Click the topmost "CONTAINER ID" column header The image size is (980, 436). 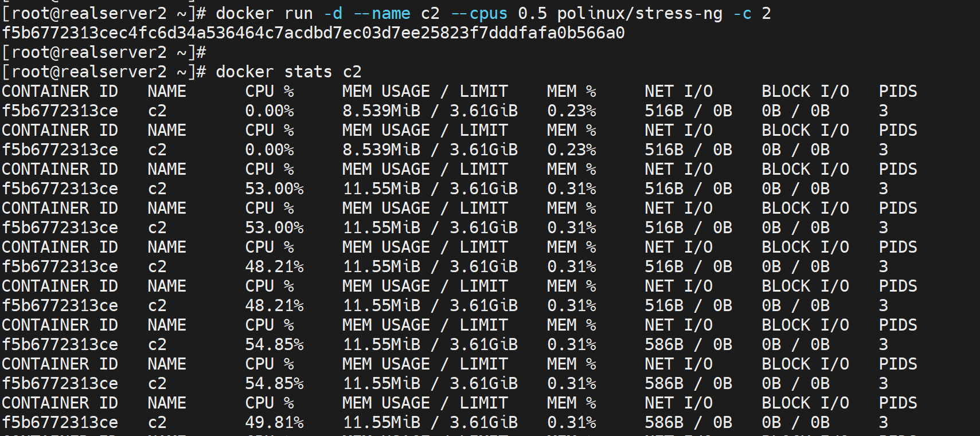(x=60, y=91)
